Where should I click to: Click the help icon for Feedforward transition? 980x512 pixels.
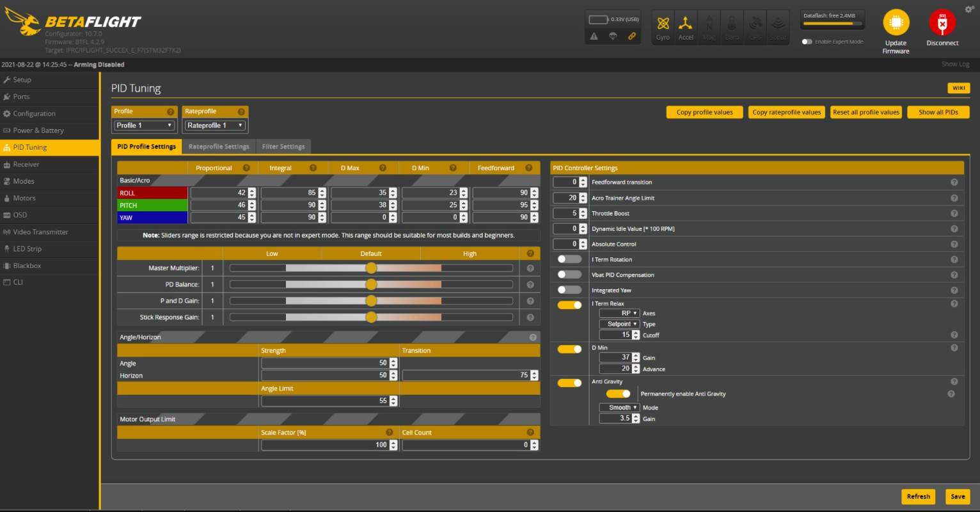click(x=954, y=182)
